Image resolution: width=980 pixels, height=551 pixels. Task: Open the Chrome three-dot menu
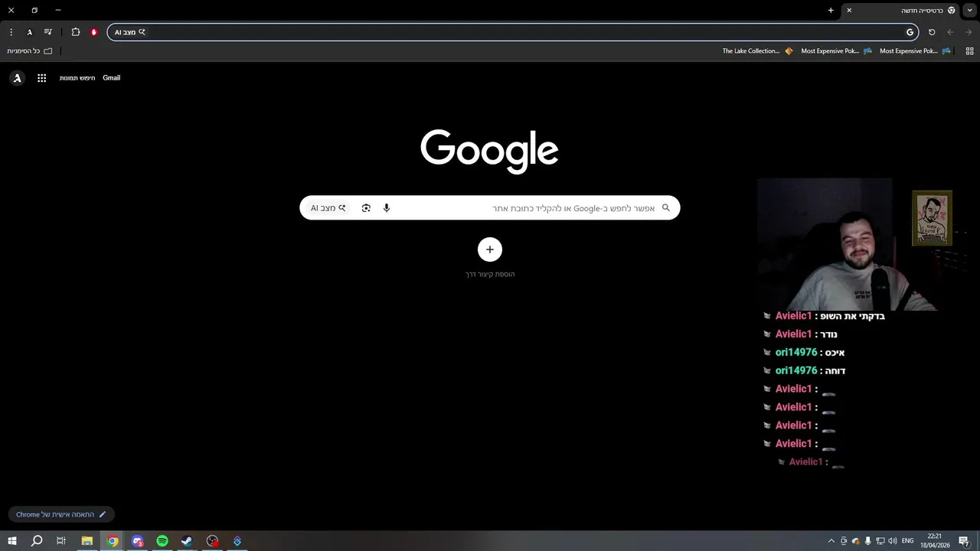pos(11,32)
